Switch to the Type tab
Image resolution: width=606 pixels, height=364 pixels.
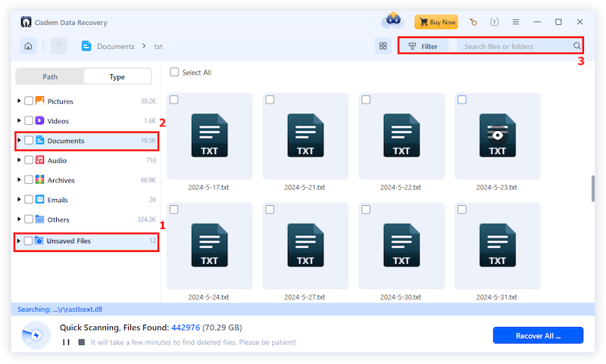point(117,77)
